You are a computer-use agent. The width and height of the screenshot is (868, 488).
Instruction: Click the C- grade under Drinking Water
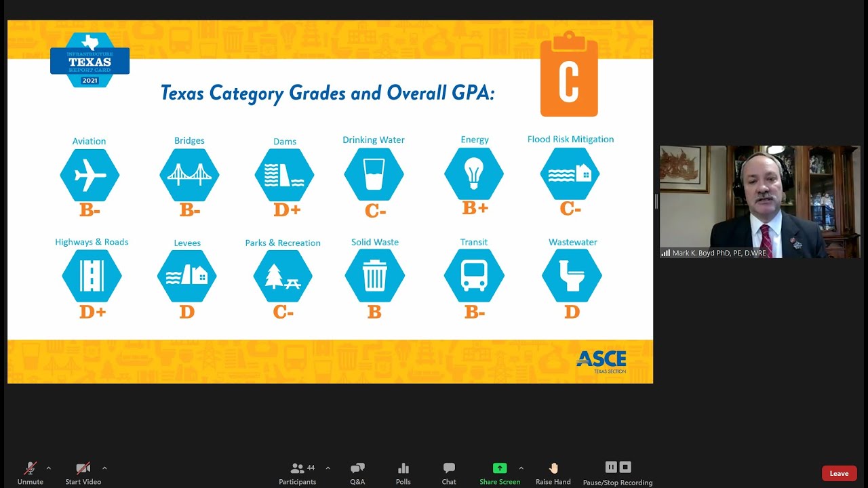coord(375,211)
